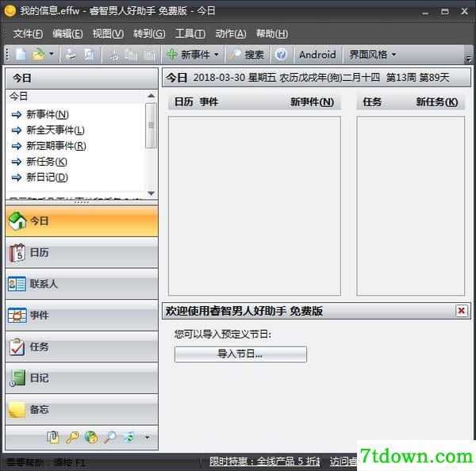
Task: Open the 视图(V) menu
Action: pos(108,33)
